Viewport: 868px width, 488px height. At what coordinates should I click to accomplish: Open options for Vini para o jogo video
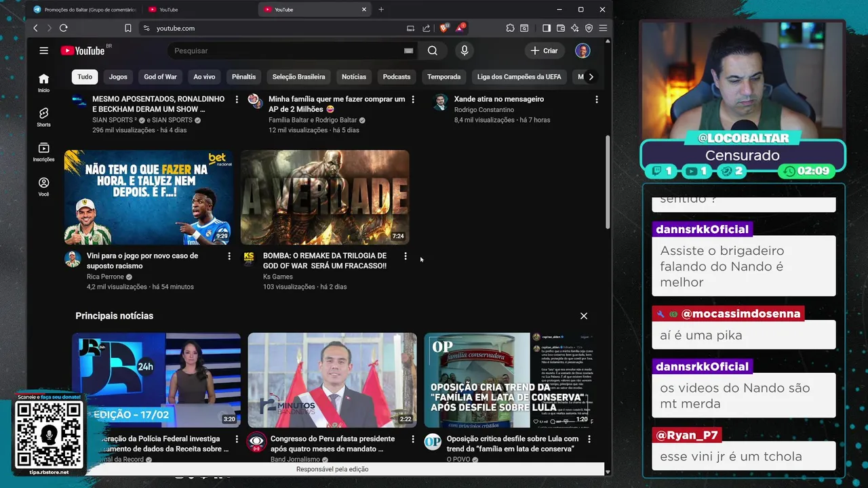pyautogui.click(x=229, y=256)
